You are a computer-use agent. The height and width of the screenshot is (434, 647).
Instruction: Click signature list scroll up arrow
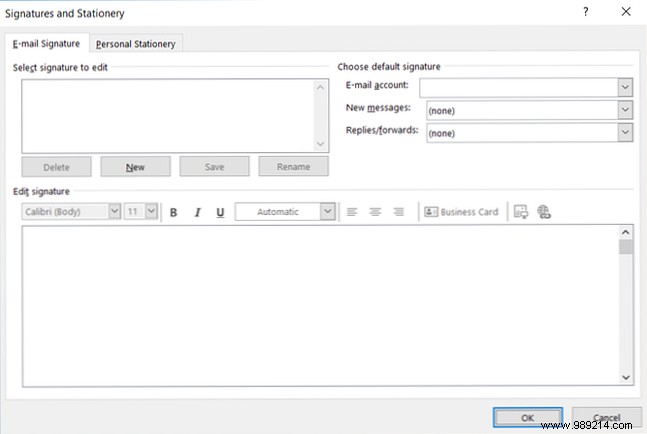(x=320, y=87)
